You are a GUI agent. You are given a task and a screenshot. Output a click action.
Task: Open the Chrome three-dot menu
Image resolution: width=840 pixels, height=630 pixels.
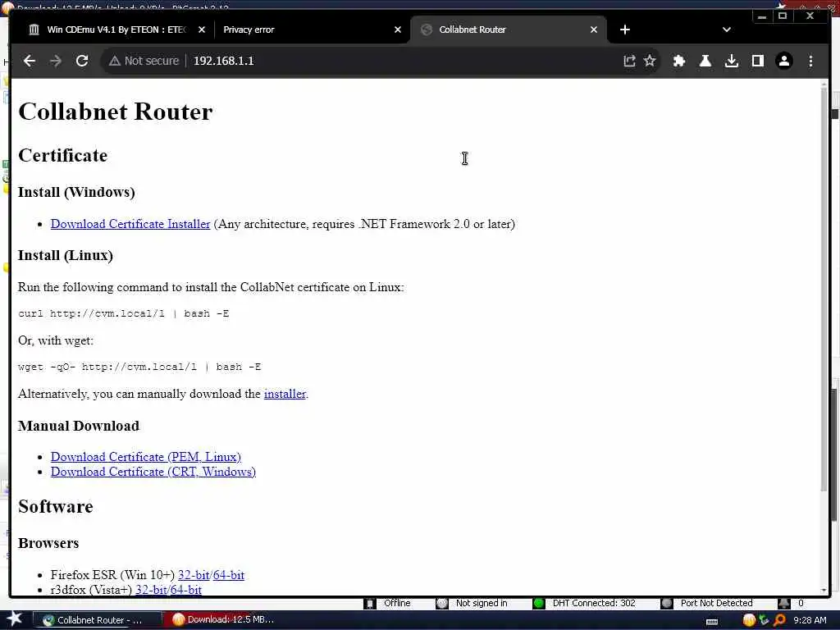tap(810, 61)
